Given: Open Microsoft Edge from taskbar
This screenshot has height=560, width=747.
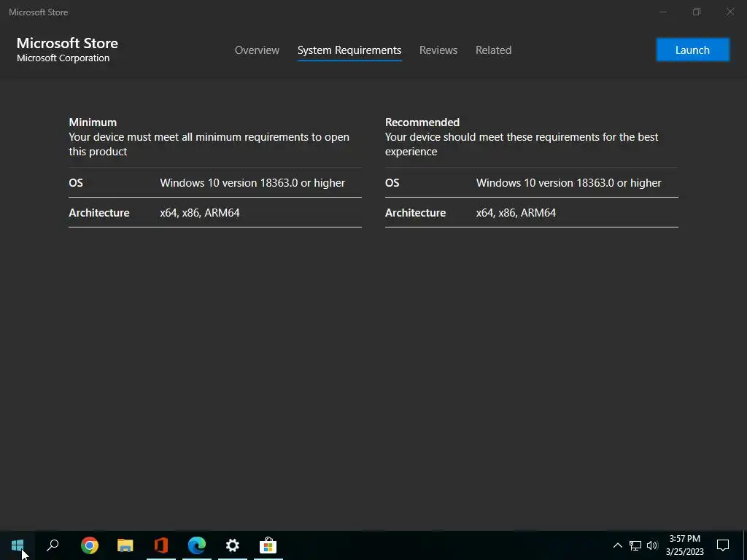Looking at the screenshot, I should (197, 545).
